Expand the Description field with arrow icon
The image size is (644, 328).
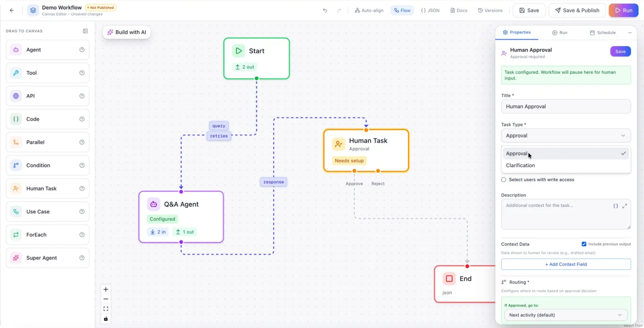(625, 206)
